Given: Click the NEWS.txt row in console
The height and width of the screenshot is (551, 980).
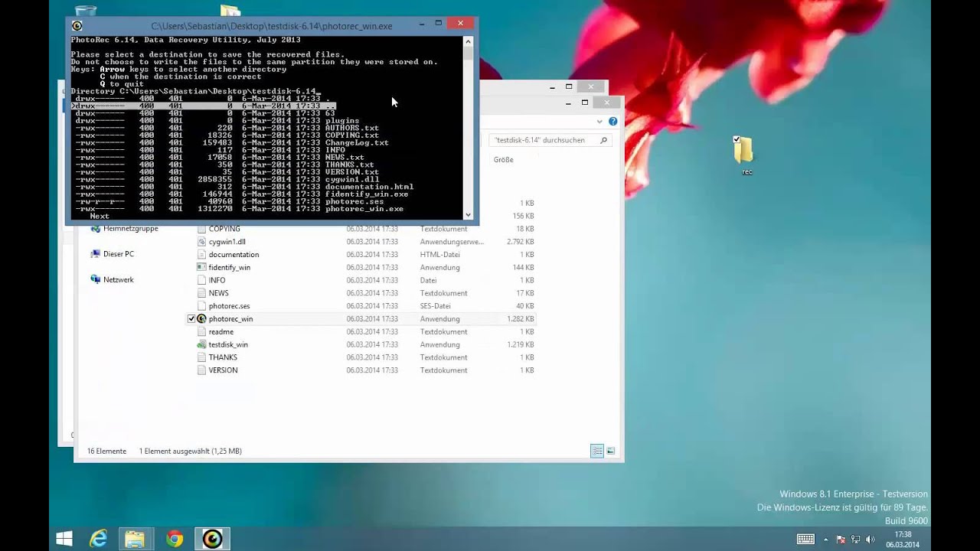Looking at the screenshot, I should pyautogui.click(x=220, y=158).
